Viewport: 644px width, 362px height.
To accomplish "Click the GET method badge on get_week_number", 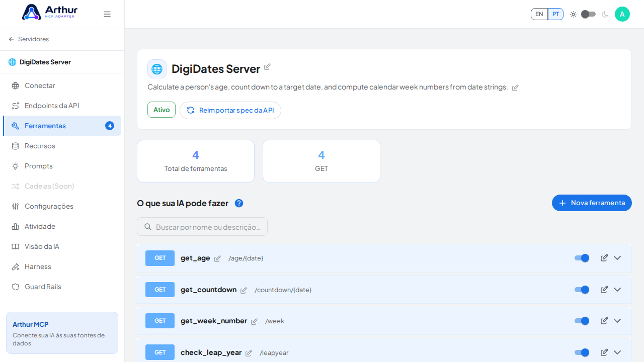I will (160, 321).
